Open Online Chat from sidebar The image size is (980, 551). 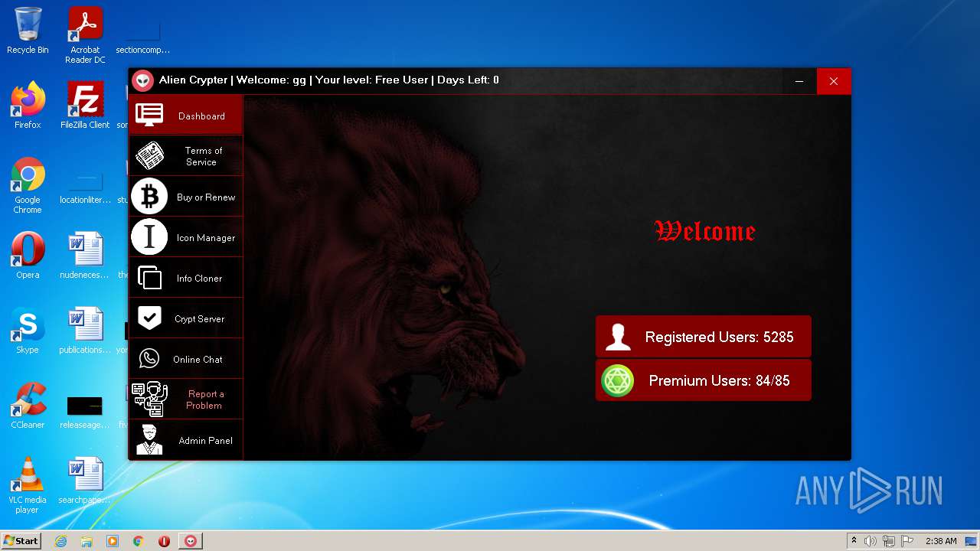click(x=185, y=359)
